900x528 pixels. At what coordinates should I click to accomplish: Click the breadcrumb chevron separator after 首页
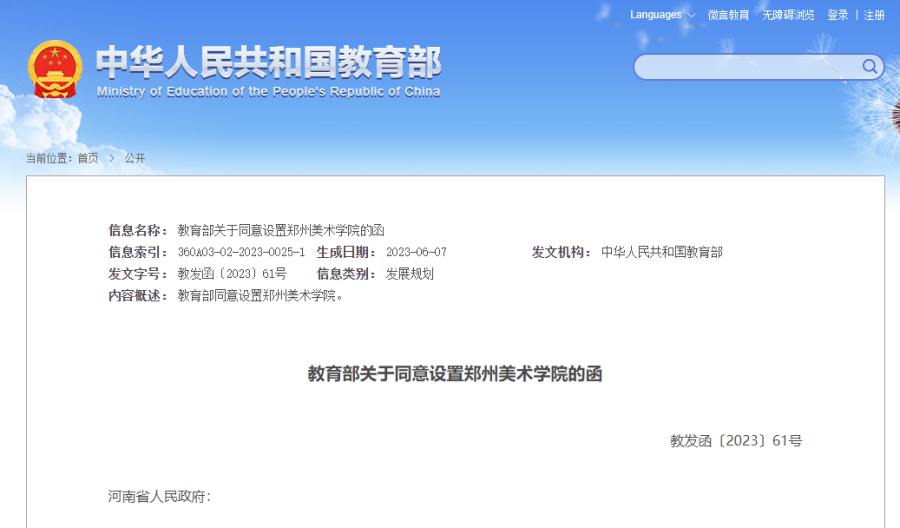tap(112, 158)
